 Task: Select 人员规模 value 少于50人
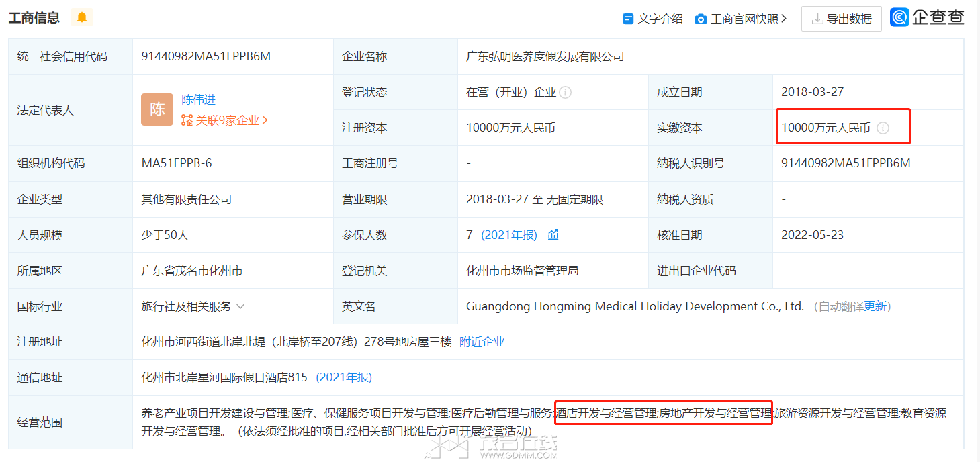point(165,235)
